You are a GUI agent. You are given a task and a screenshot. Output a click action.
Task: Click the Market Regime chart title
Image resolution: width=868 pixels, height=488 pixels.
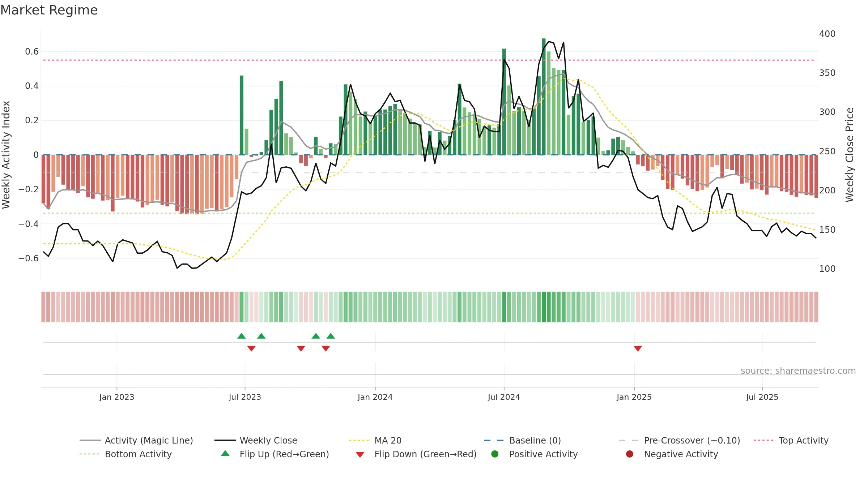[x=49, y=10]
